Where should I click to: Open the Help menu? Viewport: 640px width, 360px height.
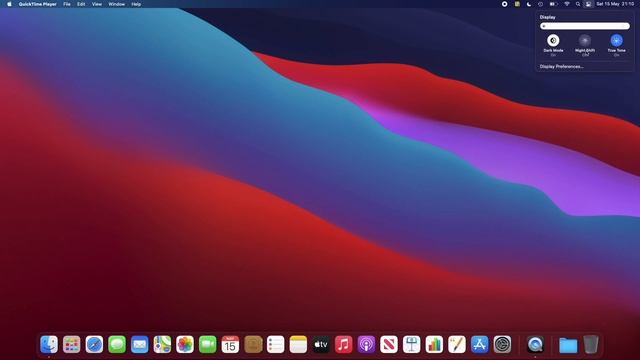pos(136,4)
